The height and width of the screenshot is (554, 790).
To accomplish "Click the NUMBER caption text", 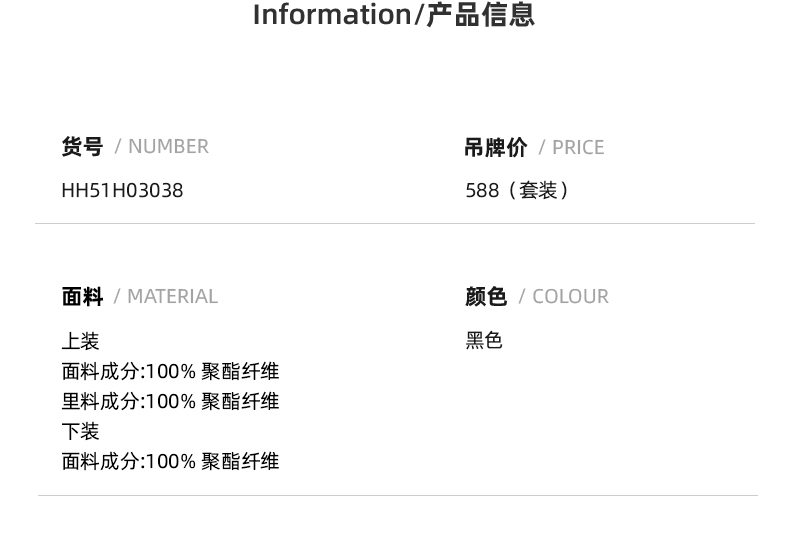I will [168, 147].
